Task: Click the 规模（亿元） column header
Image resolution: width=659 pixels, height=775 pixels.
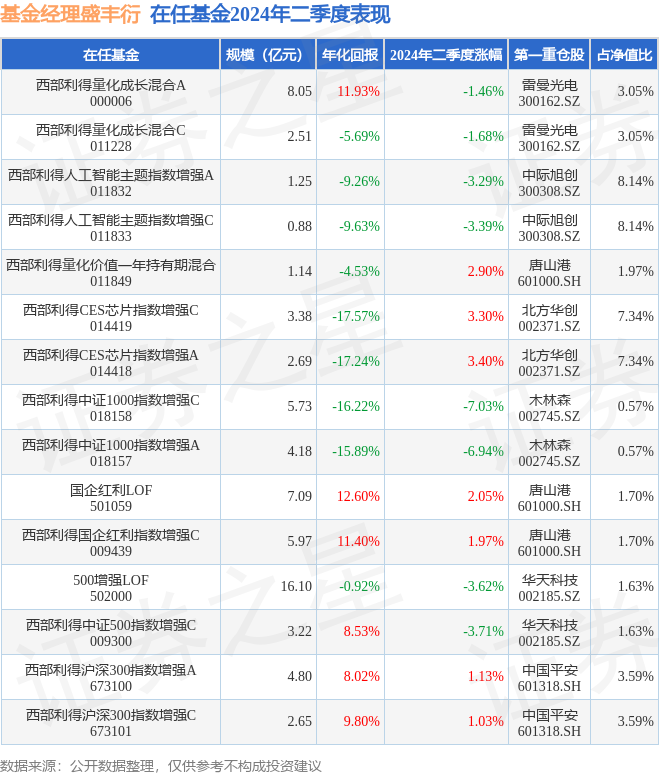Action: (268, 55)
